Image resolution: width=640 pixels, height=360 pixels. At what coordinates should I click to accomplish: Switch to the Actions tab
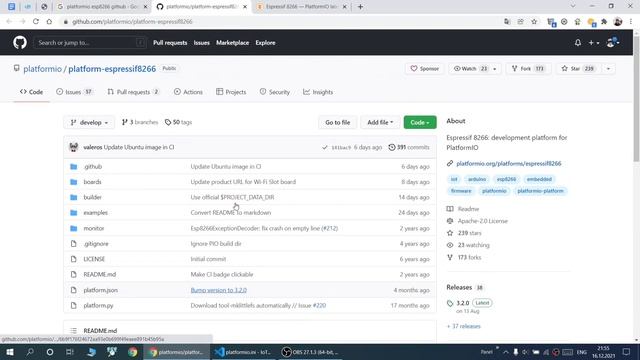pyautogui.click(x=188, y=92)
